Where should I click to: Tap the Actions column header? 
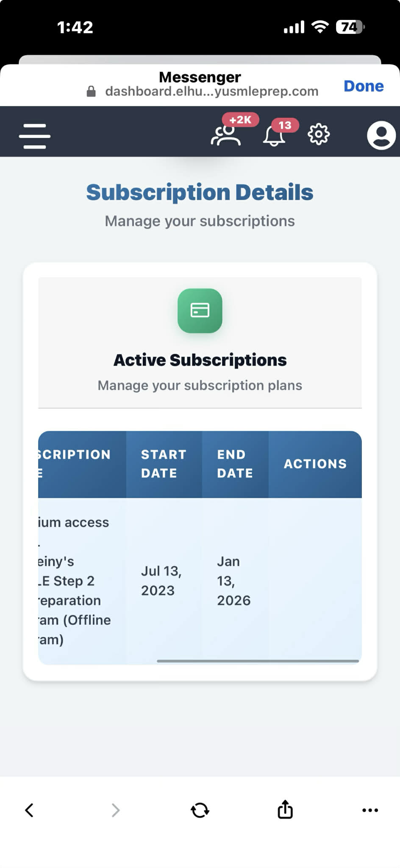pyautogui.click(x=315, y=464)
